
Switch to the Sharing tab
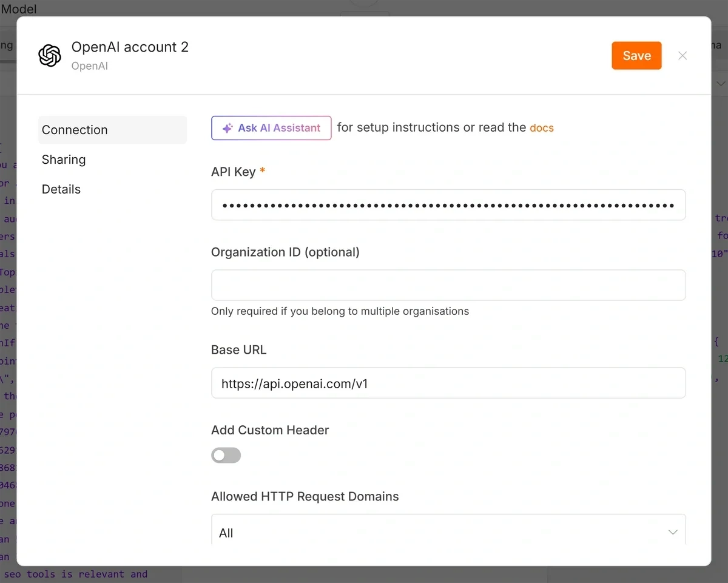click(112, 160)
